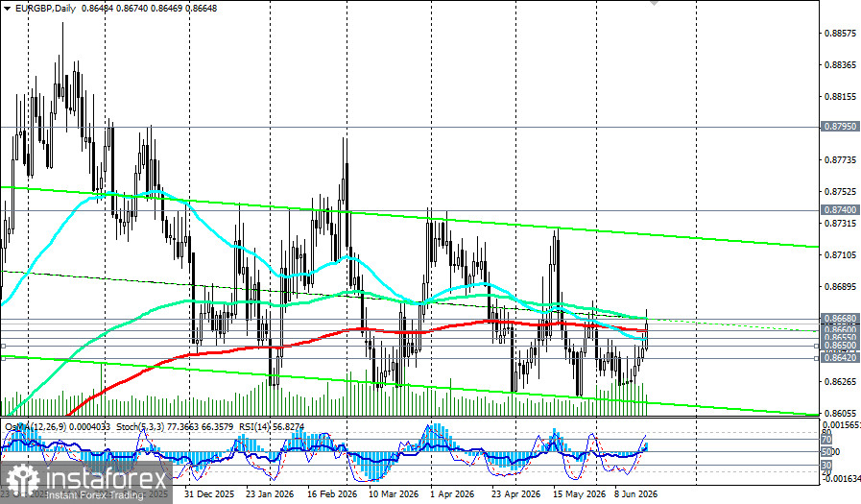Grab the right-end handle of the 0.86420 line

[x=816, y=357]
